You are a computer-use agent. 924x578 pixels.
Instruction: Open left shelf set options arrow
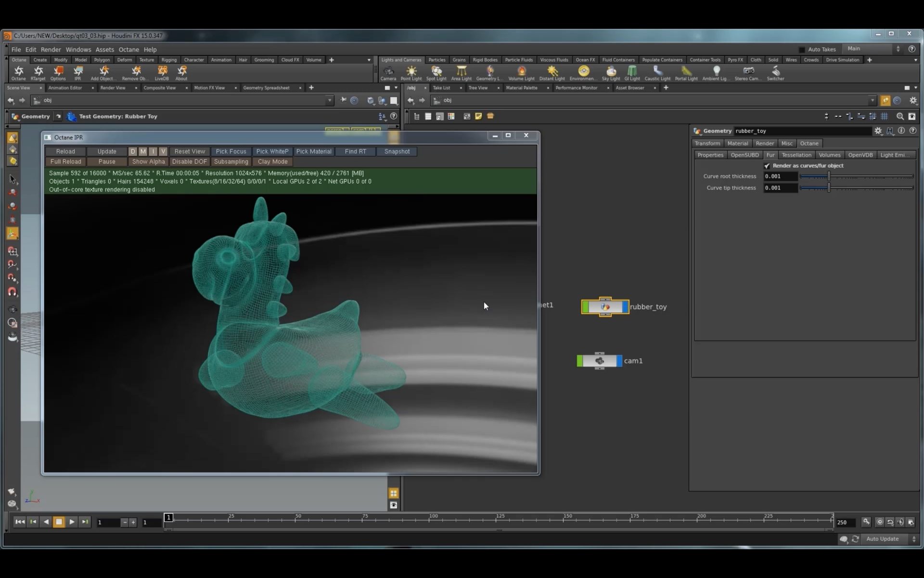pyautogui.click(x=369, y=60)
